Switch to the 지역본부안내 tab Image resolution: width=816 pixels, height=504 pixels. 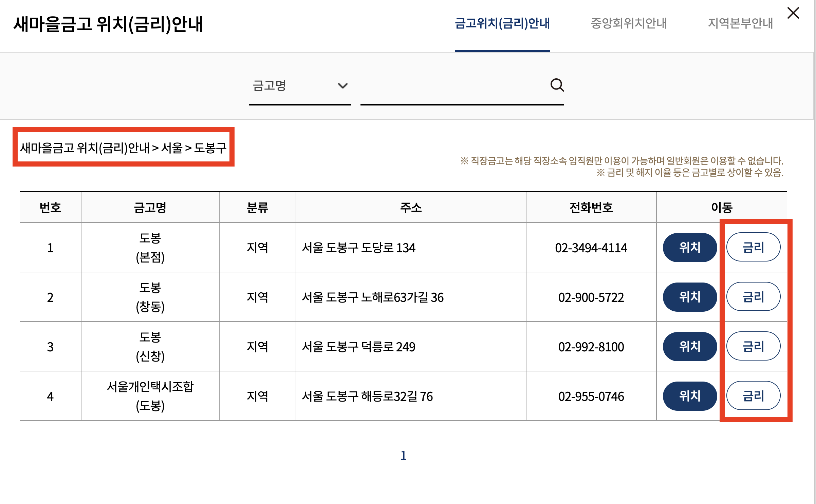point(740,23)
